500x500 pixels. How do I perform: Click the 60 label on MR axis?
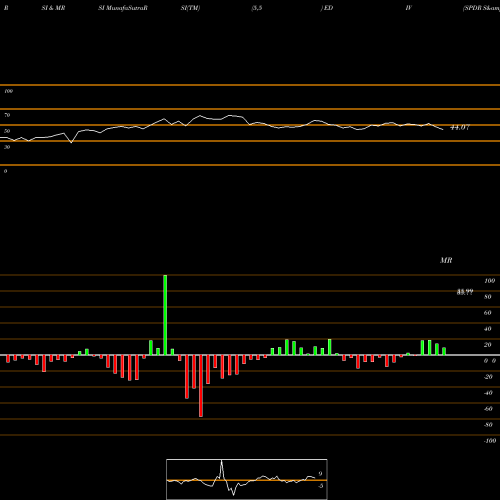[488, 313]
